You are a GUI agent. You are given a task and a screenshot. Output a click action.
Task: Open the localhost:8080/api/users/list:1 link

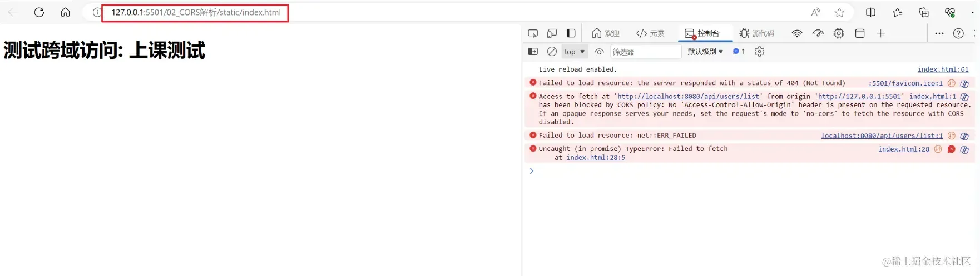coord(882,136)
